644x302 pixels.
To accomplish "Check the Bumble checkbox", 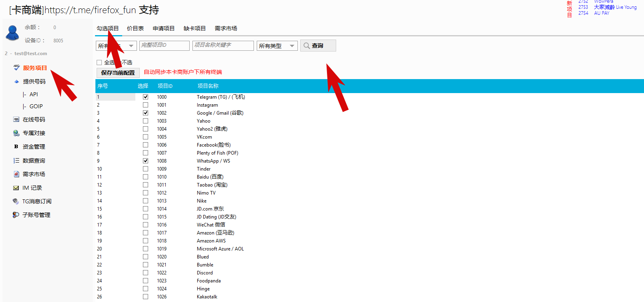I will coord(146,264).
